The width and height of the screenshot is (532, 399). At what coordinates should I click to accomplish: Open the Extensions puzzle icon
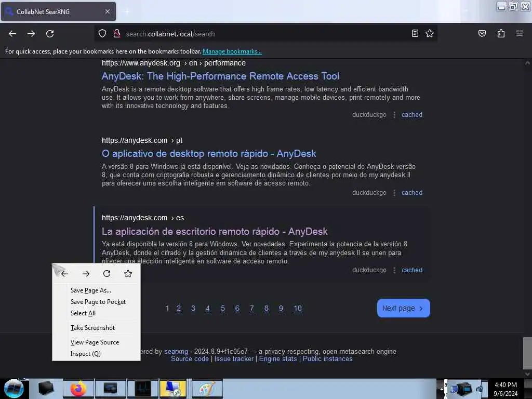click(501, 33)
